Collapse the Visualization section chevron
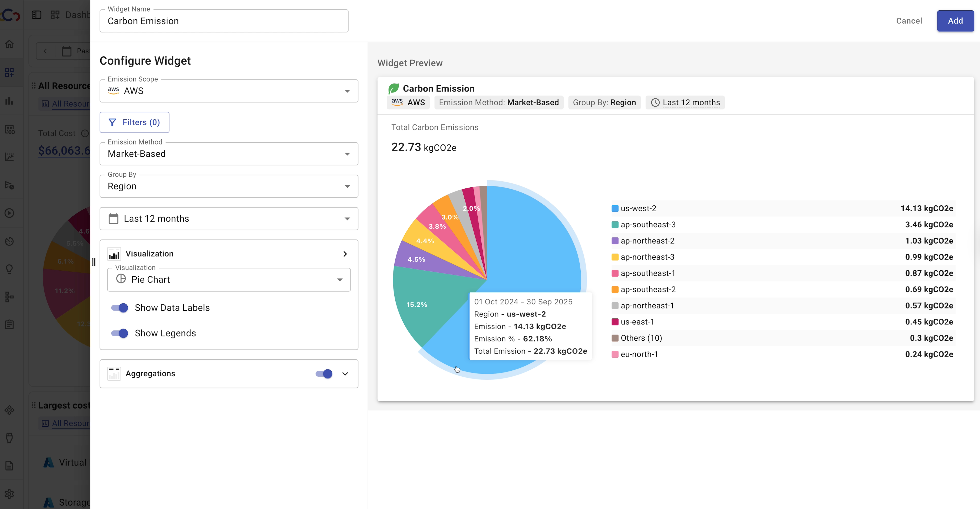The height and width of the screenshot is (509, 980). [x=345, y=254]
